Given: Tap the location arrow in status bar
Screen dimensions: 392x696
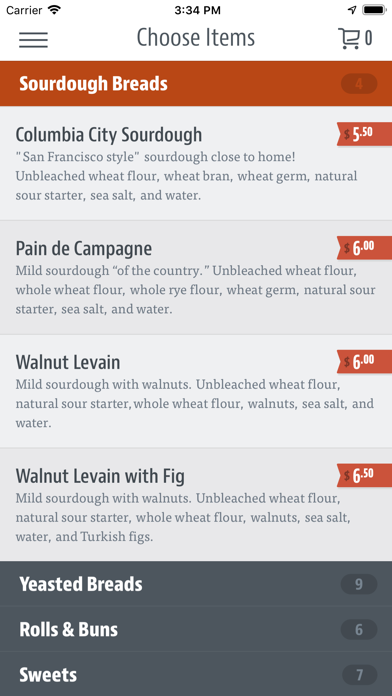Looking at the screenshot, I should [x=352, y=10].
